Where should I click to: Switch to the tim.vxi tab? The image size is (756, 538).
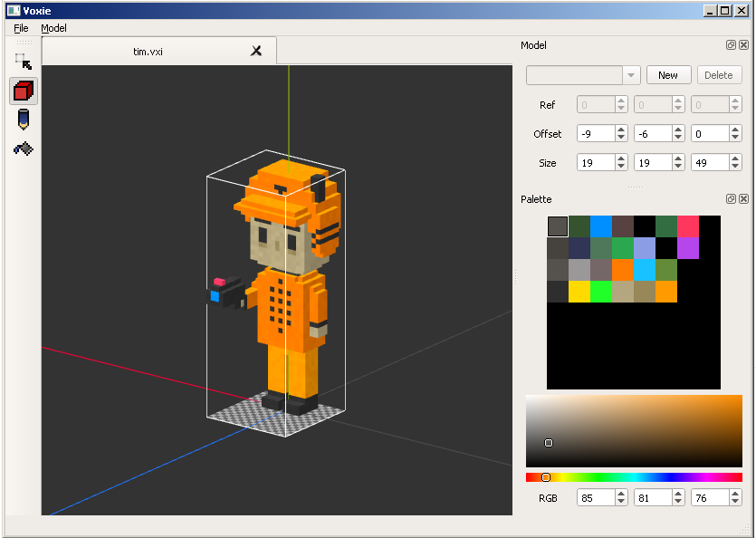coord(148,52)
